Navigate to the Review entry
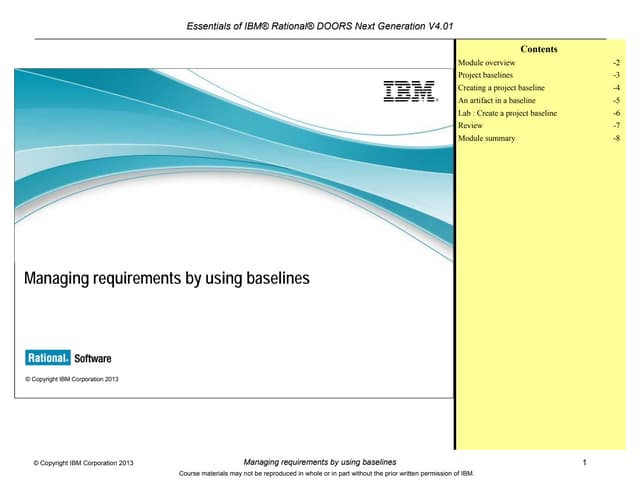 point(470,126)
